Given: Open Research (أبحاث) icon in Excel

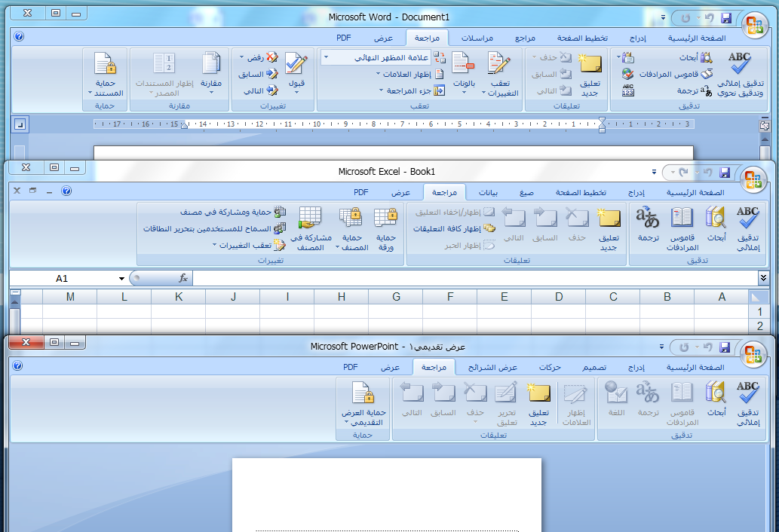Looking at the screenshot, I should [716, 219].
